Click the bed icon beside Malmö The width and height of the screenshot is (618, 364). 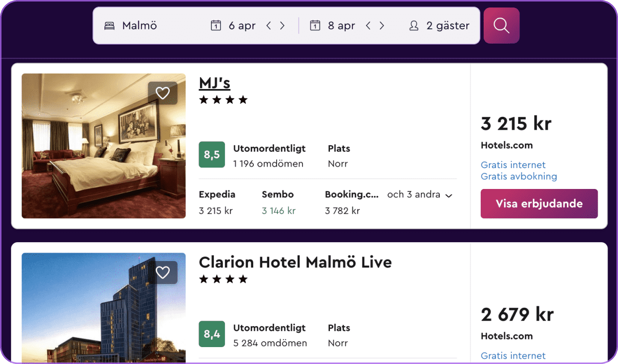109,26
